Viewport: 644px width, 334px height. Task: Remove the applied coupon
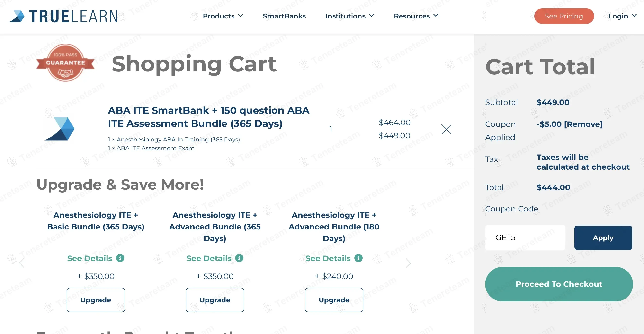click(x=583, y=124)
